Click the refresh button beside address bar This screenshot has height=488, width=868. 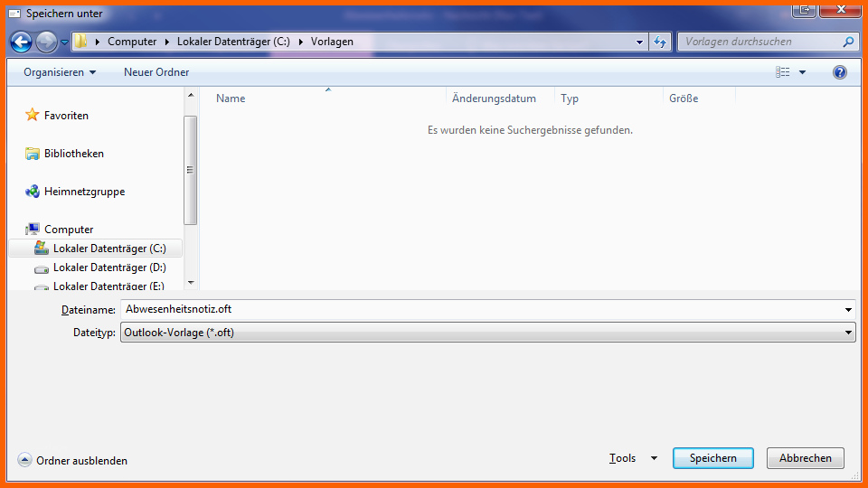click(x=660, y=42)
